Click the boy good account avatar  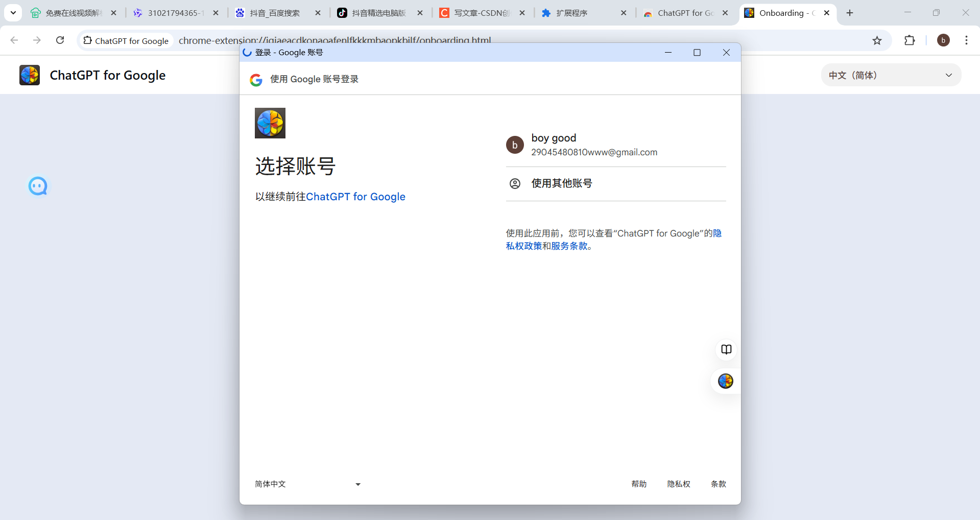click(x=515, y=145)
